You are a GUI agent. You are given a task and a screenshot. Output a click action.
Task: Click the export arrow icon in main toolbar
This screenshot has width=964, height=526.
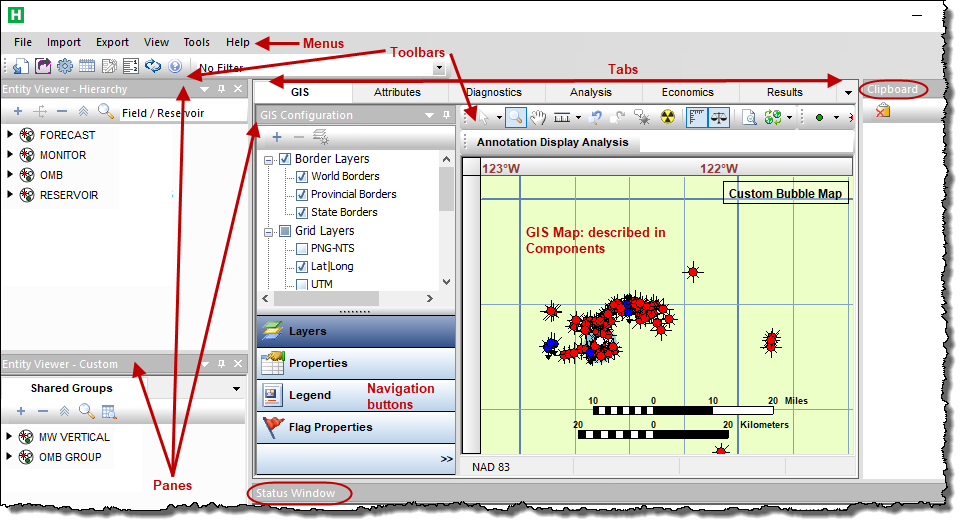42,66
